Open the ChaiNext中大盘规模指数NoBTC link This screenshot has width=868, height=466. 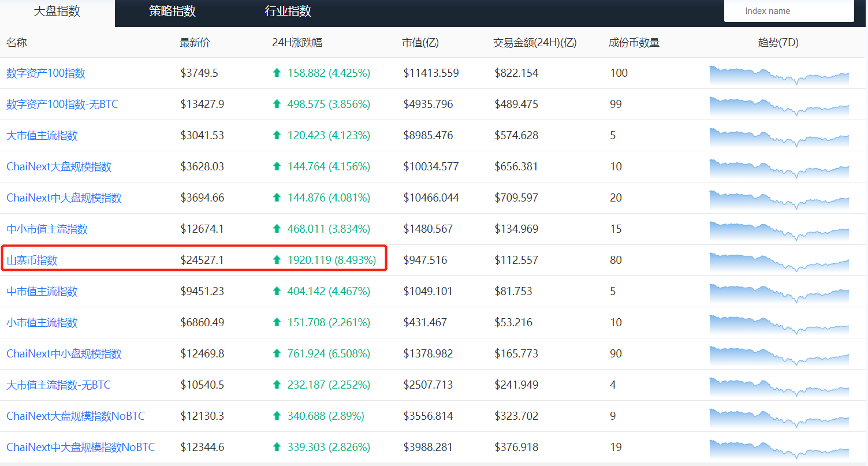(x=80, y=448)
